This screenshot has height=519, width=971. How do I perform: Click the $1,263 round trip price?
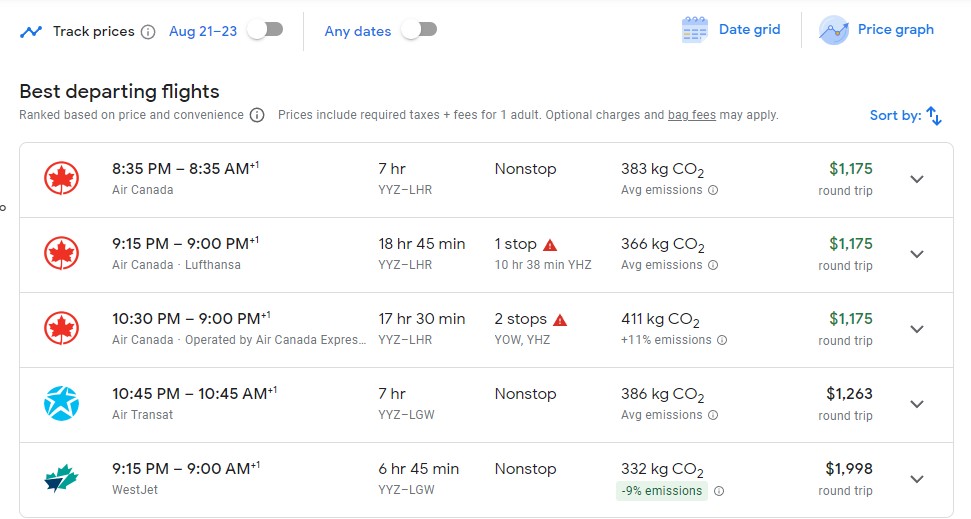pyautogui.click(x=849, y=394)
